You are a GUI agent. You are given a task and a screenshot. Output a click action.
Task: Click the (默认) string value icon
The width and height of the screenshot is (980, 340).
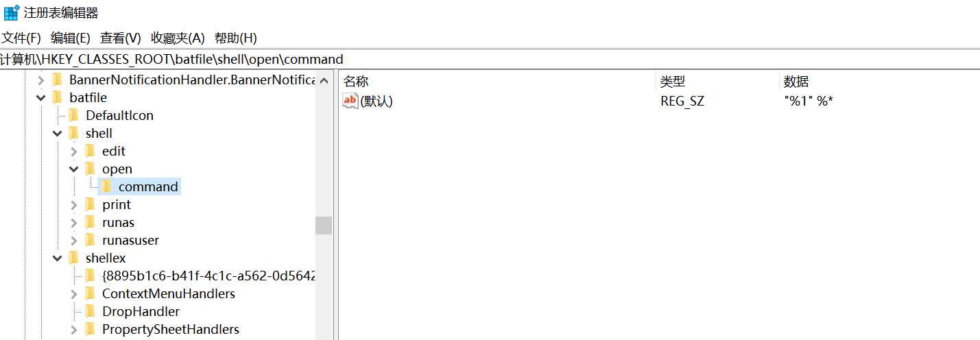350,101
